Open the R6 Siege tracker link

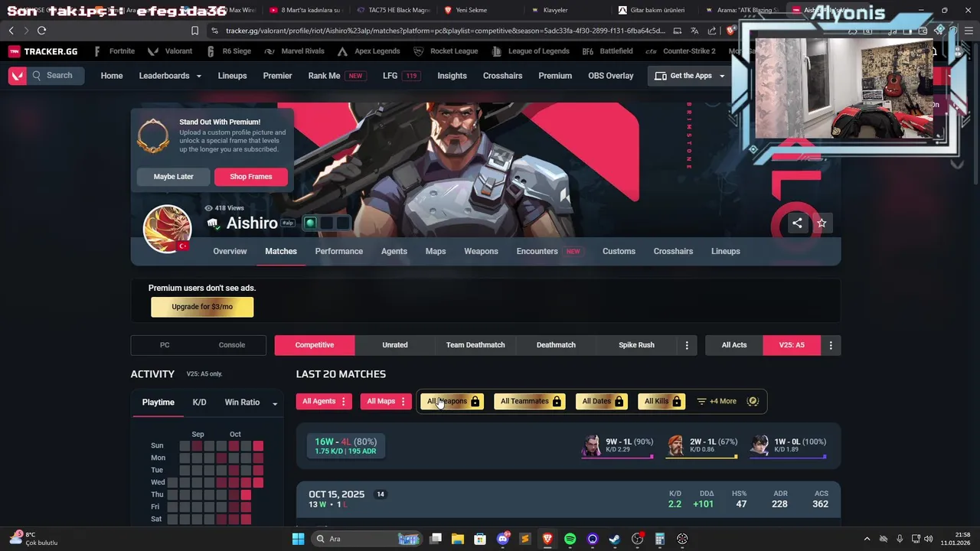(229, 51)
